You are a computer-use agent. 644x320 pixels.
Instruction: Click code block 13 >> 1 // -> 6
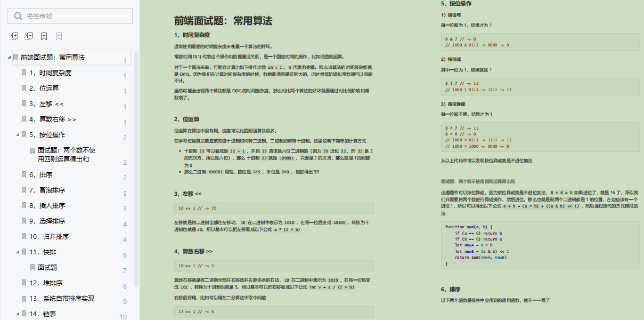274,311
